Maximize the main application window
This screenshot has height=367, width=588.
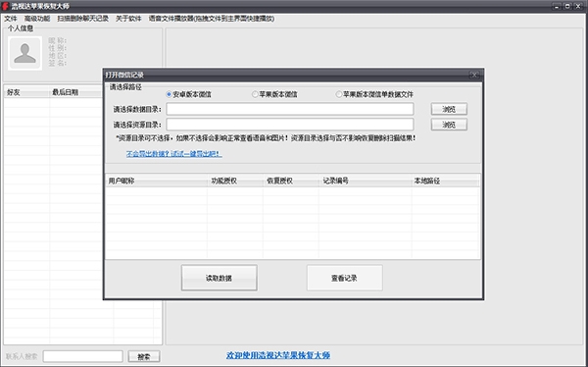click(567, 7)
